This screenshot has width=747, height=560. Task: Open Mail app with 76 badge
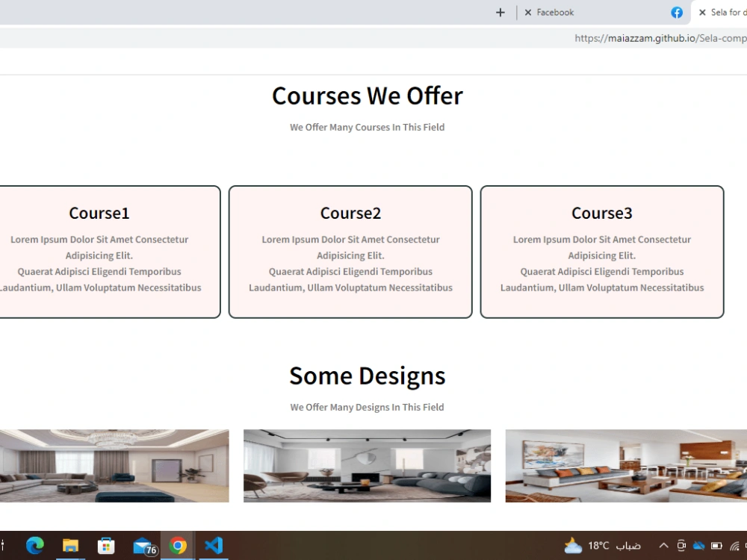(x=144, y=547)
